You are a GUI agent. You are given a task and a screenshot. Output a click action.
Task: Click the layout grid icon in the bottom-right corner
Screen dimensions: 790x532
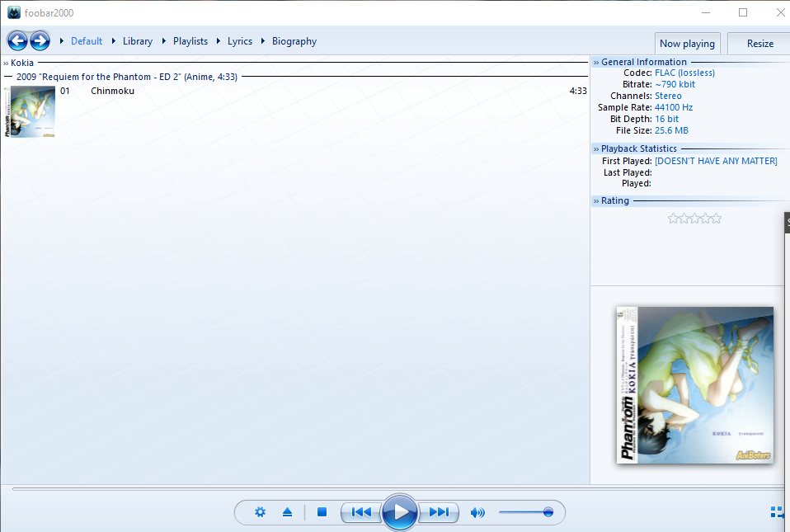tap(777, 512)
